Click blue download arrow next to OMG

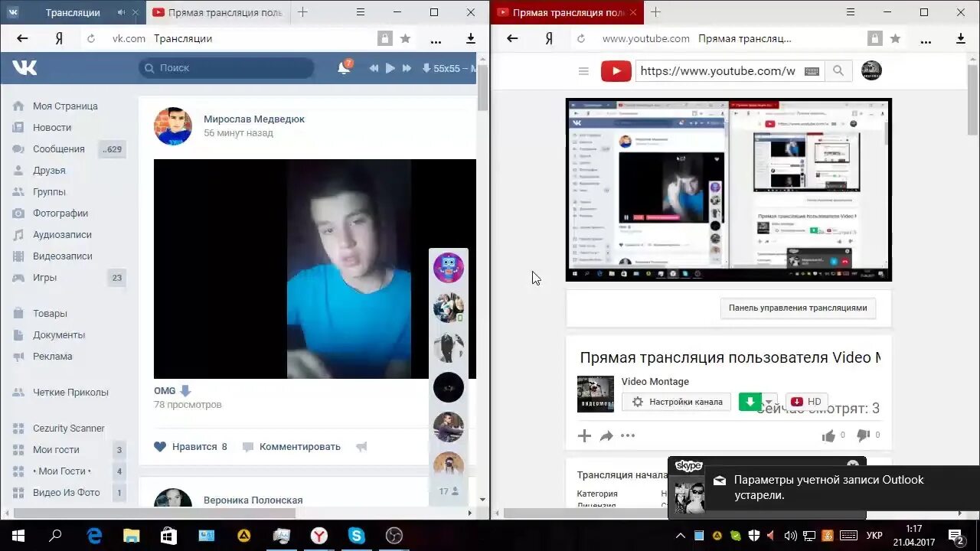click(185, 391)
